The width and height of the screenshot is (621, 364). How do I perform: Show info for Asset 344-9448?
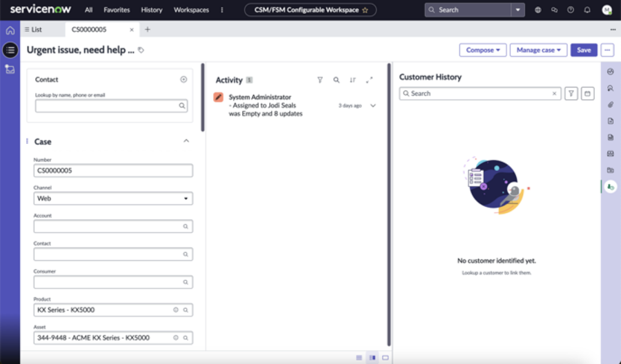[176, 338]
